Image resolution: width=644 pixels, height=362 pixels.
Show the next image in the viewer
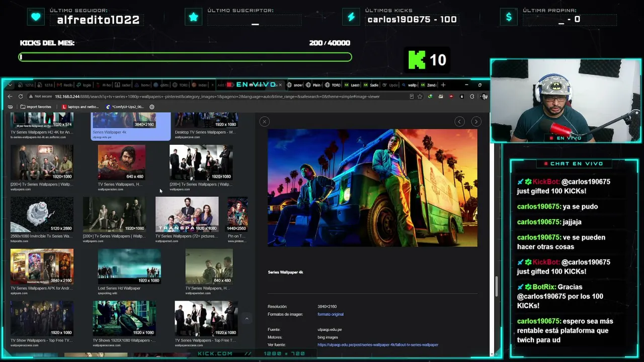(x=476, y=121)
